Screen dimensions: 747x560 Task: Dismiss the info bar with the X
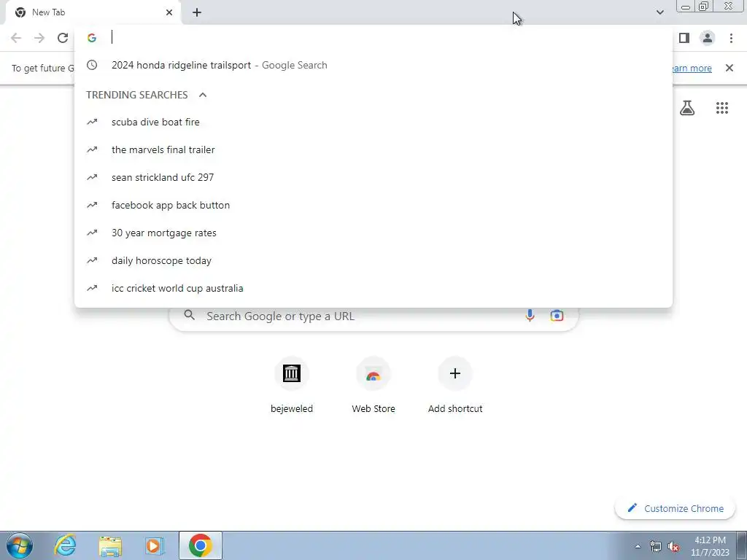click(x=729, y=68)
